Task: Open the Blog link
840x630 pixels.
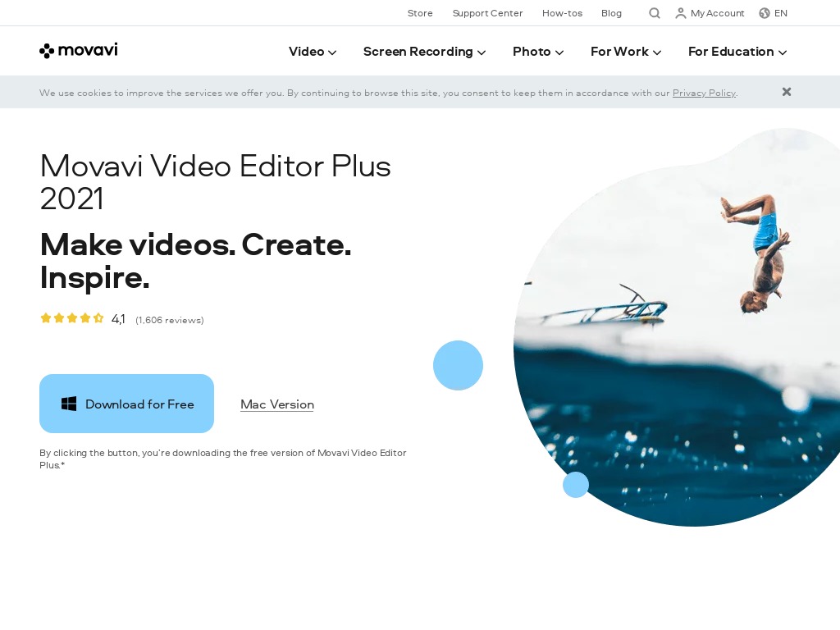Action: (x=611, y=13)
